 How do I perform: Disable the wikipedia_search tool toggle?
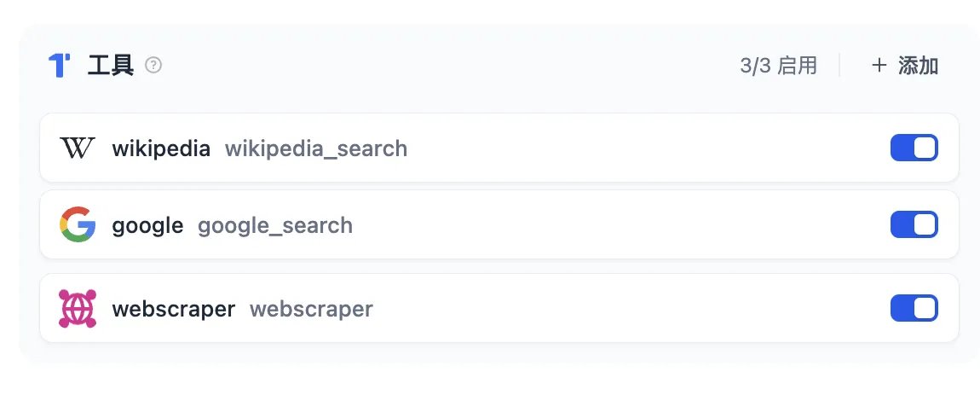[x=914, y=148]
